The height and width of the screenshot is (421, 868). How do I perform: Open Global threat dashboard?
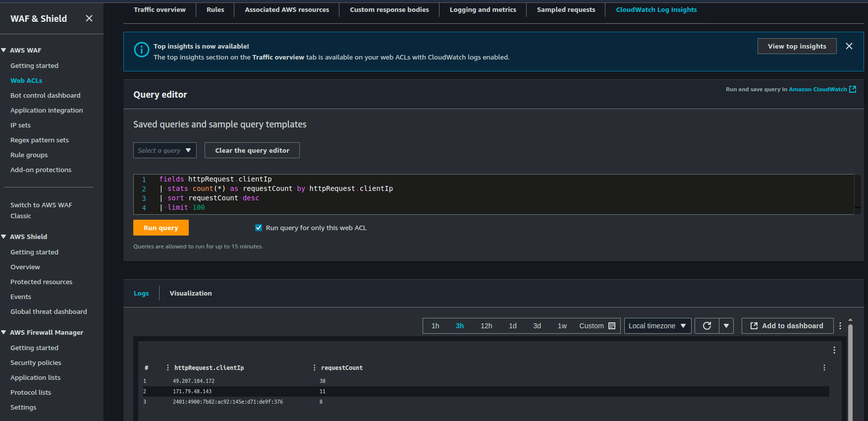tap(49, 311)
